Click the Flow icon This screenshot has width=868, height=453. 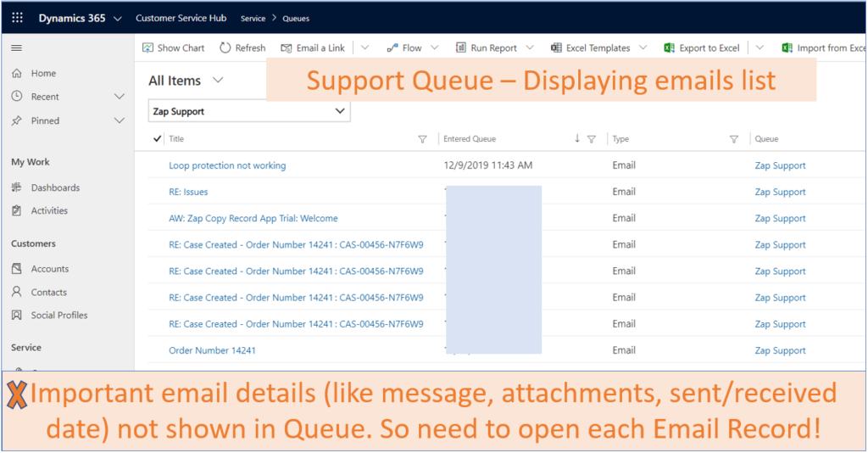coord(392,48)
